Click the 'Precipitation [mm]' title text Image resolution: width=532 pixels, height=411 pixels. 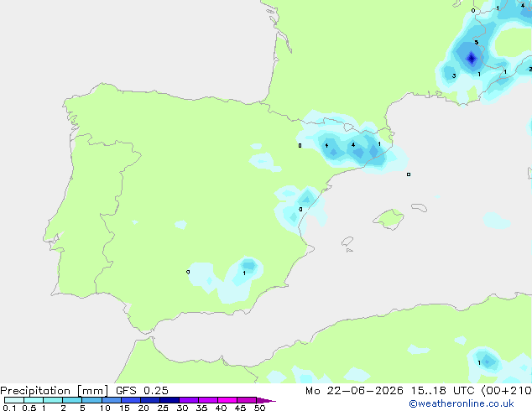tap(55, 391)
